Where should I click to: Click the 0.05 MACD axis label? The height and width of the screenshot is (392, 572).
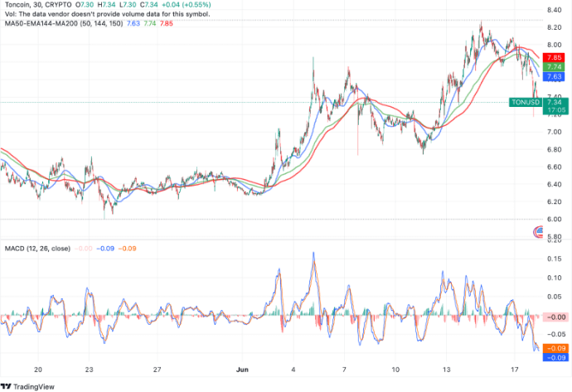click(x=554, y=297)
